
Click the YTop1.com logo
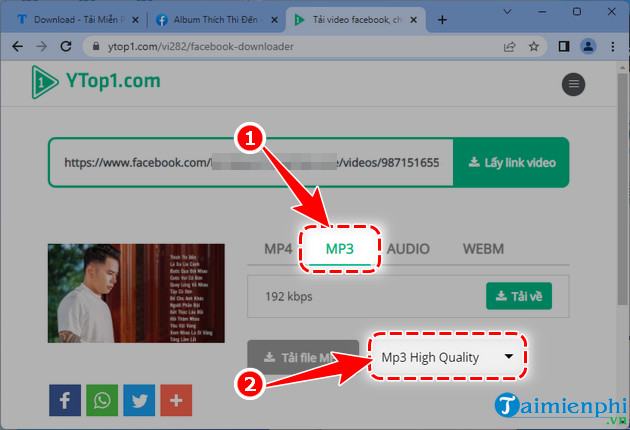pos(96,82)
